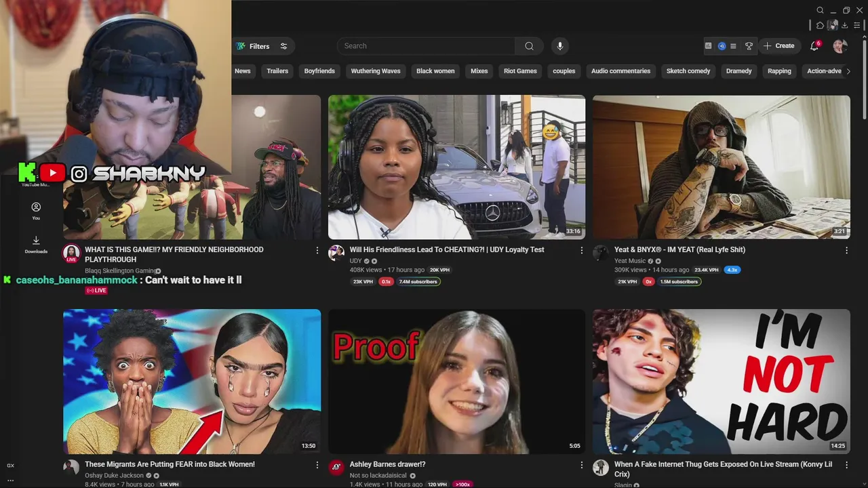Open browser extensions puzzle icon

click(x=820, y=25)
